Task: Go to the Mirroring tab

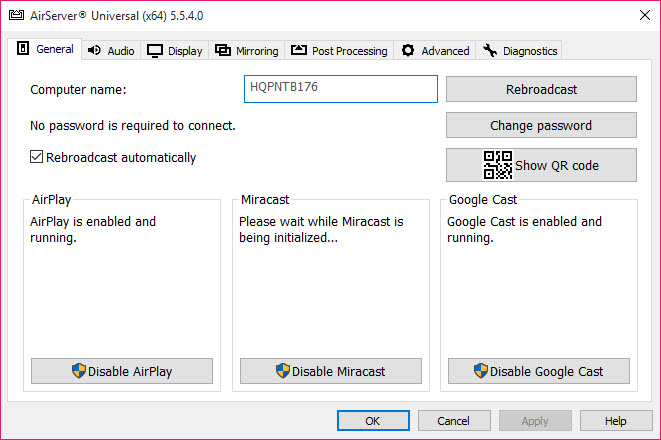Action: click(x=247, y=51)
